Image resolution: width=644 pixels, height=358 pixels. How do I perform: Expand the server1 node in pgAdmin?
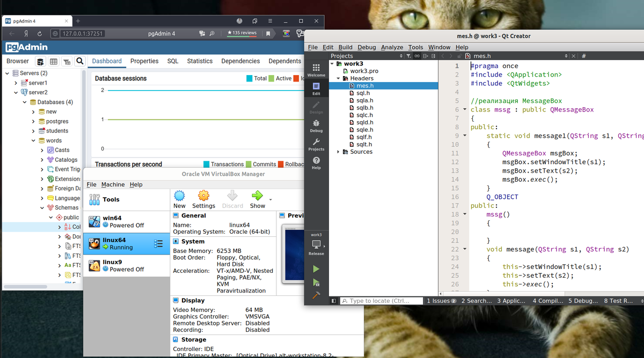[x=16, y=83]
